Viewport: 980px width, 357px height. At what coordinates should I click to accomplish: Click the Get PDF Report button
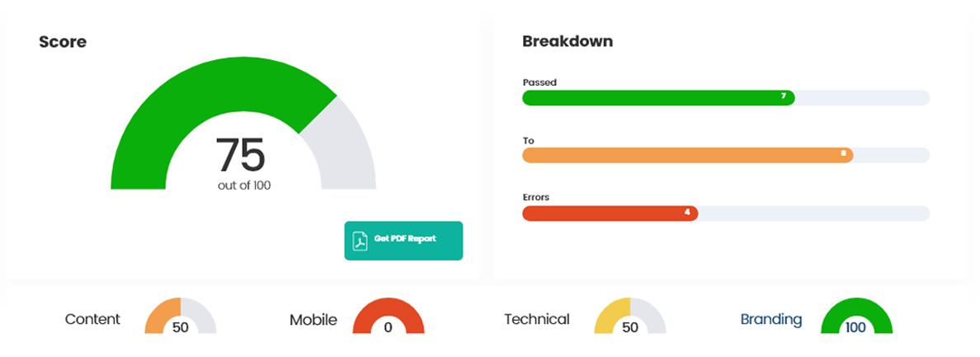[x=403, y=240]
